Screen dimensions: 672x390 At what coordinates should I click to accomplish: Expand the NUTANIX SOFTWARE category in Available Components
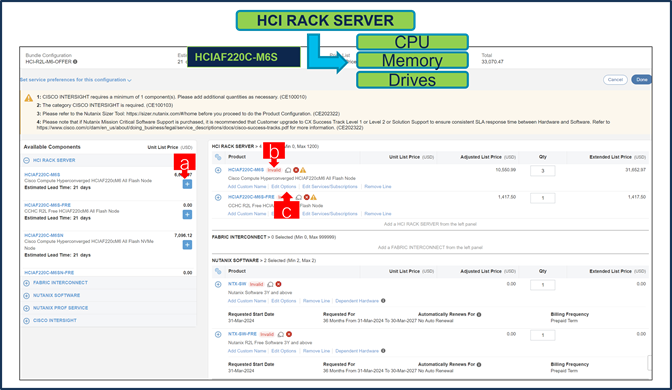click(27, 296)
